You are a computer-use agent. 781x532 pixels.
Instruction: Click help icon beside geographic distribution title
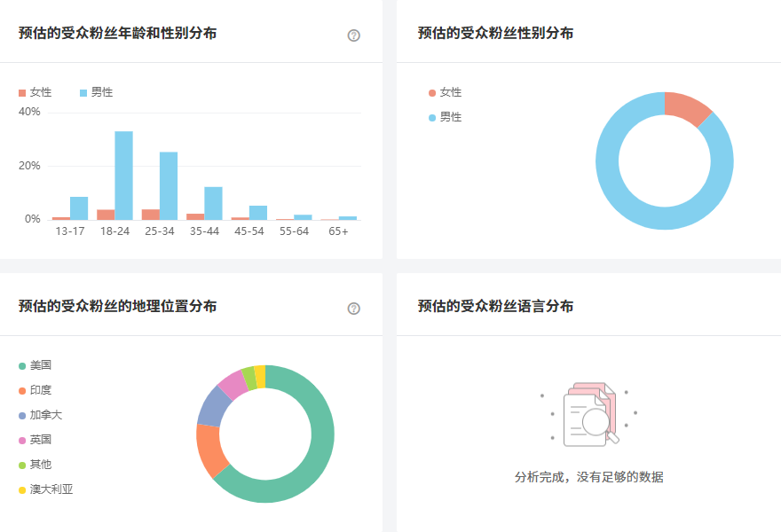click(x=354, y=309)
